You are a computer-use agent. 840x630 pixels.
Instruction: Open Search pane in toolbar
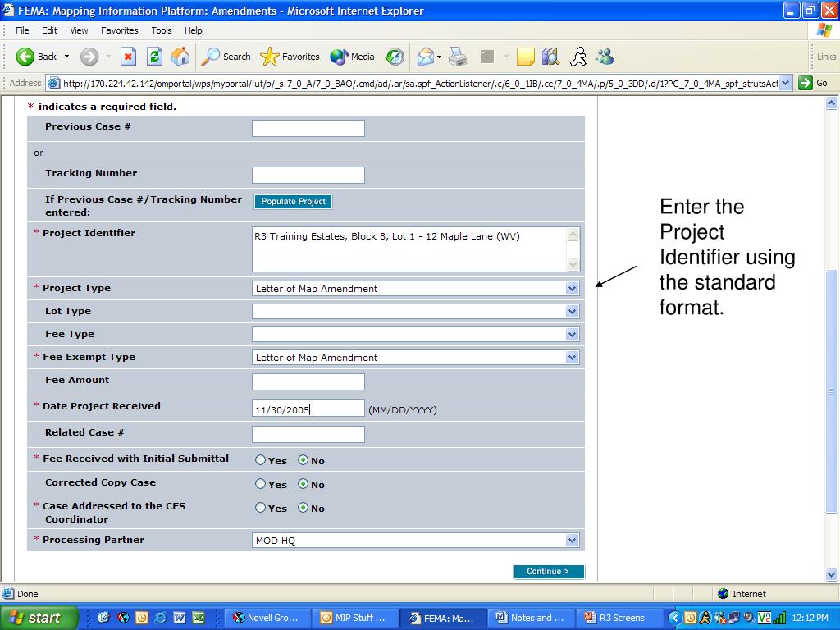pos(226,57)
